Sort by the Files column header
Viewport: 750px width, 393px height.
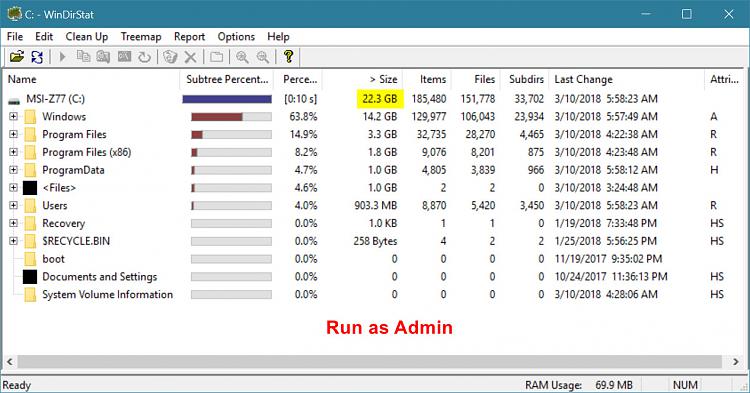click(476, 79)
